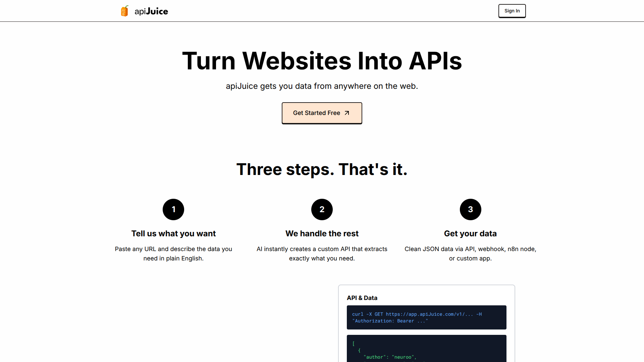Click the AI instantly creates description text
Image resolution: width=644 pixels, height=362 pixels.
point(322,254)
